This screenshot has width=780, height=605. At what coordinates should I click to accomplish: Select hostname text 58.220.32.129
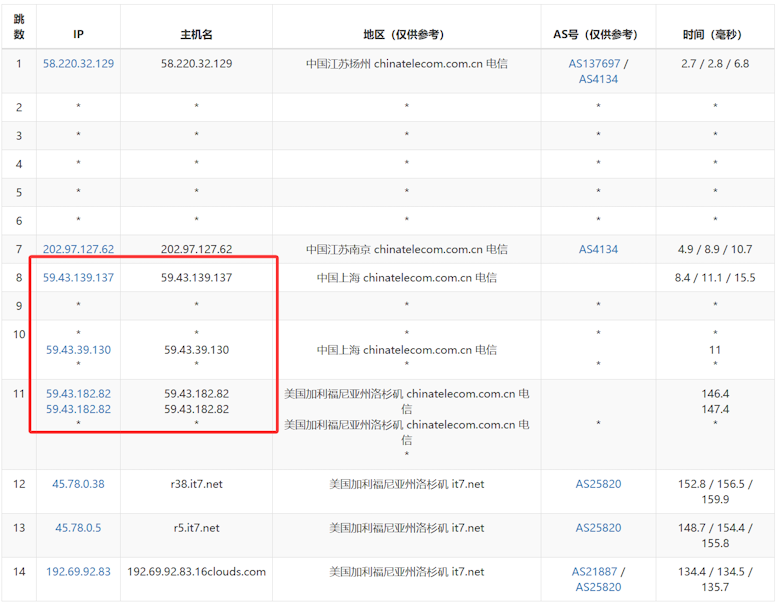(196, 64)
